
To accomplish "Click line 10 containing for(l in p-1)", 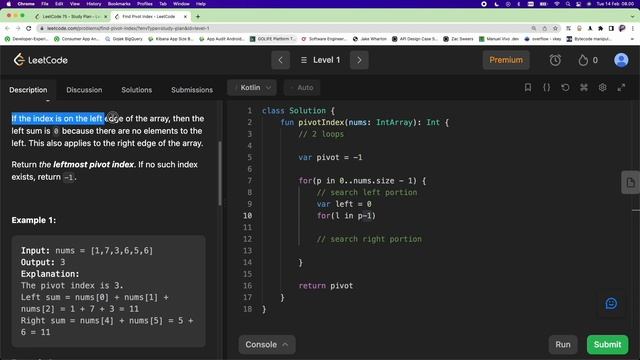I will coord(346,216).
